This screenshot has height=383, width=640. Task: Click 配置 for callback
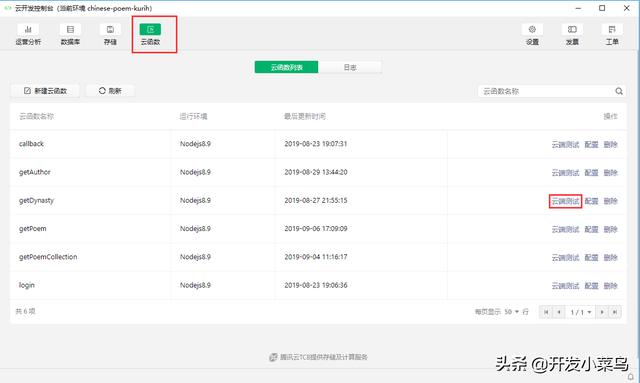(591, 144)
